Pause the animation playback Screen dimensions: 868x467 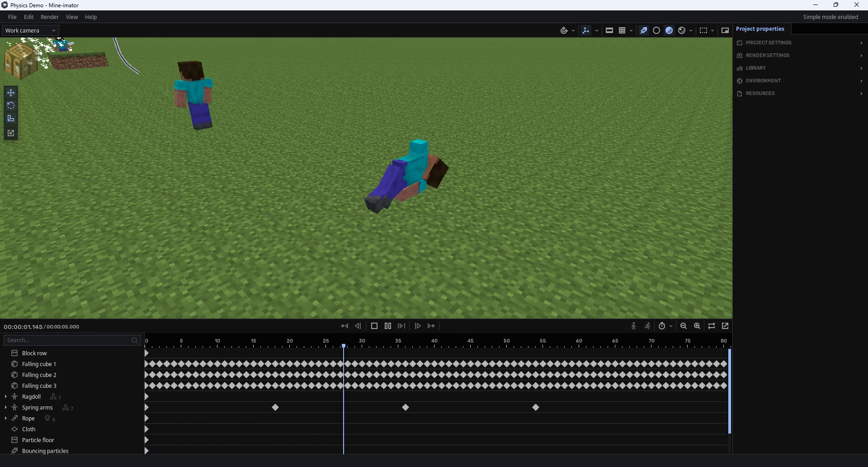point(388,326)
